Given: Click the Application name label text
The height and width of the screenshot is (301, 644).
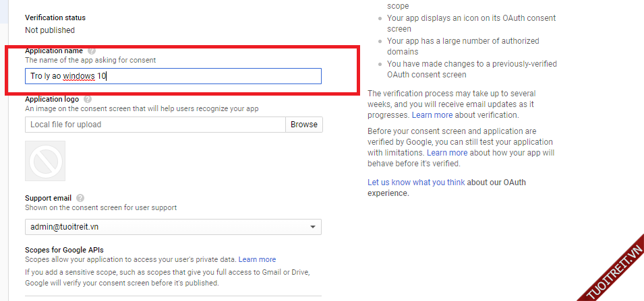Looking at the screenshot, I should pos(54,51).
